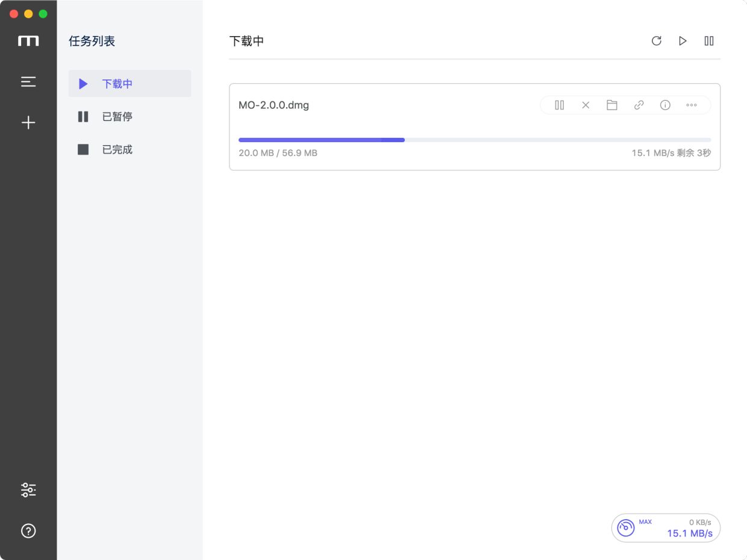Image resolution: width=747 pixels, height=560 pixels.
Task: Open more options for the MO-2.0.0.dmg task
Action: coord(692,105)
